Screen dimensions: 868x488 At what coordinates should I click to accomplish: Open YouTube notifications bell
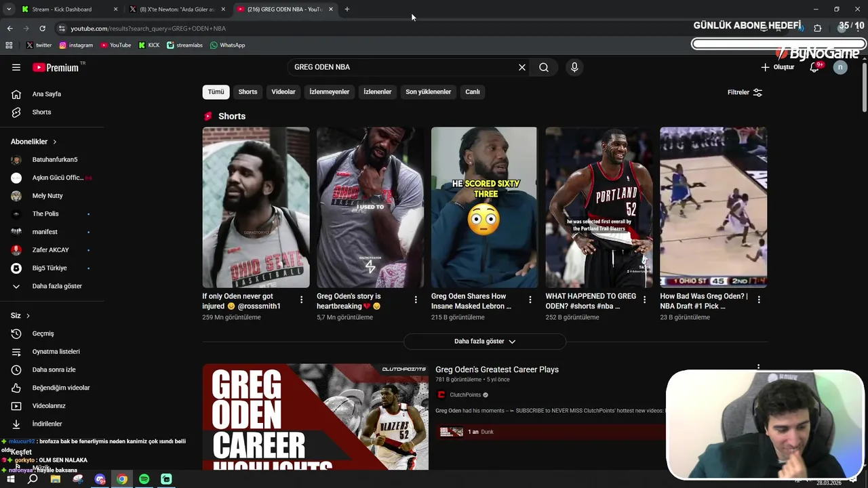tap(814, 67)
